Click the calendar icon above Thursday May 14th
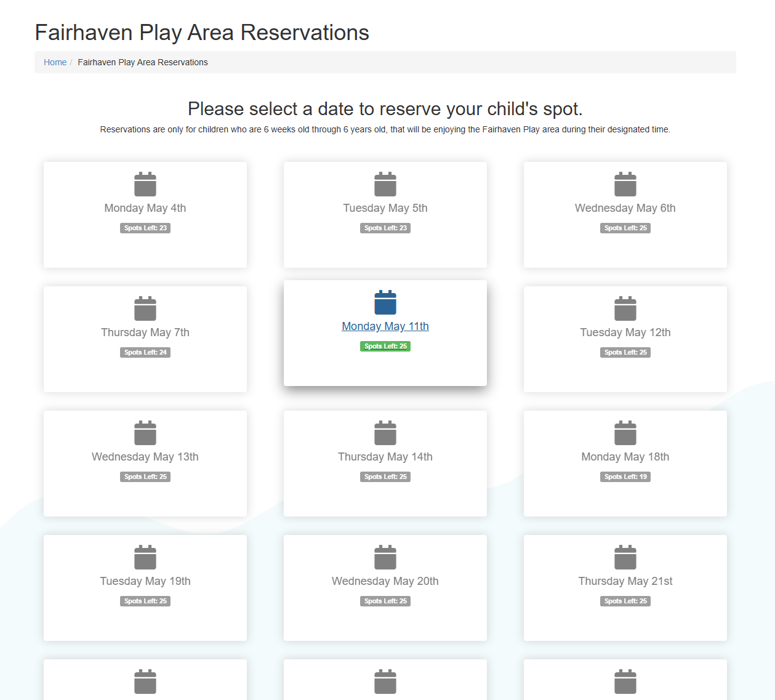 pyautogui.click(x=385, y=433)
